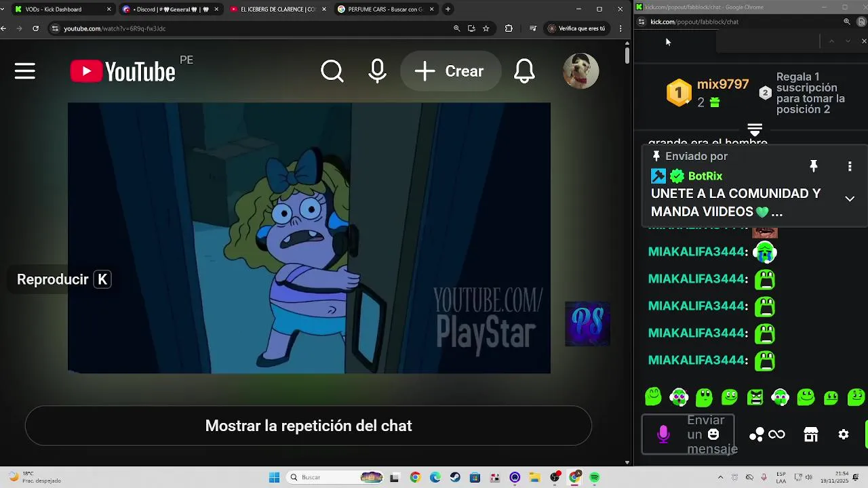This screenshot has width=868, height=488.
Task: Select the EL ICEBERG DE CLARENCE tab
Action: 278,9
